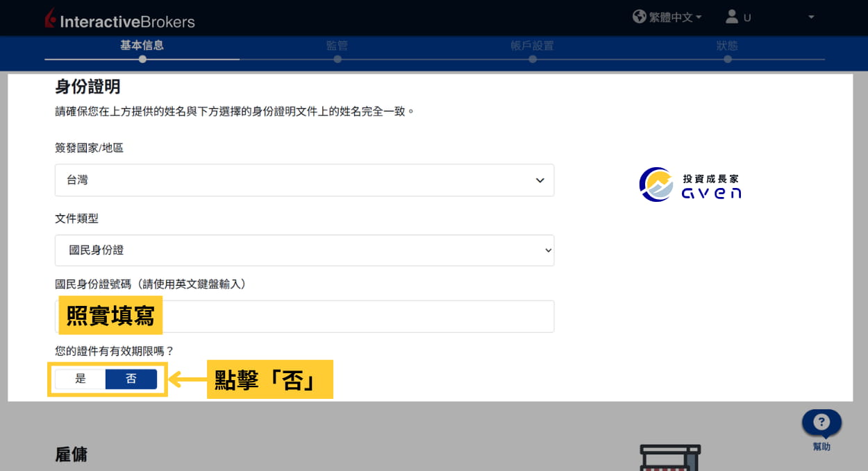Go to the 狀態 step tab

[x=727, y=46]
